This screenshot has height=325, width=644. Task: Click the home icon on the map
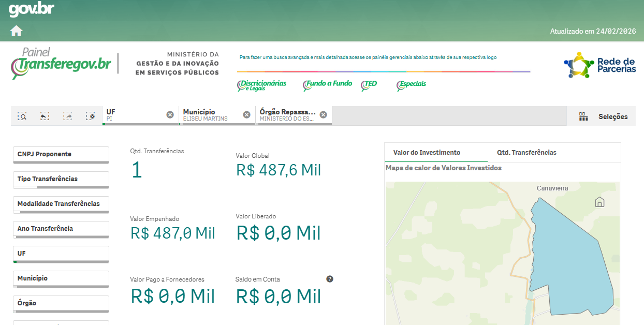599,202
